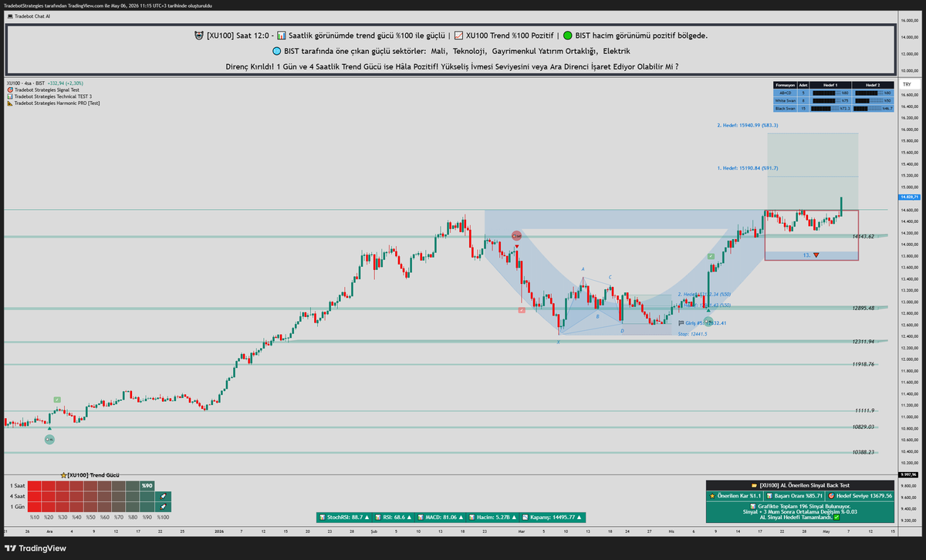Click the 10388.23 level label

(863, 452)
